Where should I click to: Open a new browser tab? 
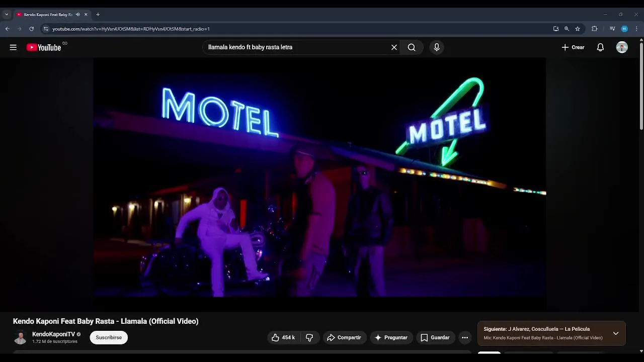pyautogui.click(x=98, y=15)
